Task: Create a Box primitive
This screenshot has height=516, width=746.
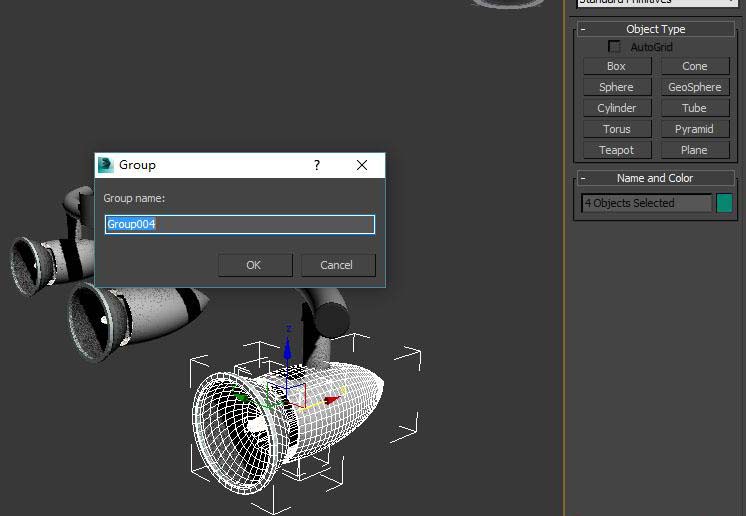Action: pyautogui.click(x=617, y=66)
